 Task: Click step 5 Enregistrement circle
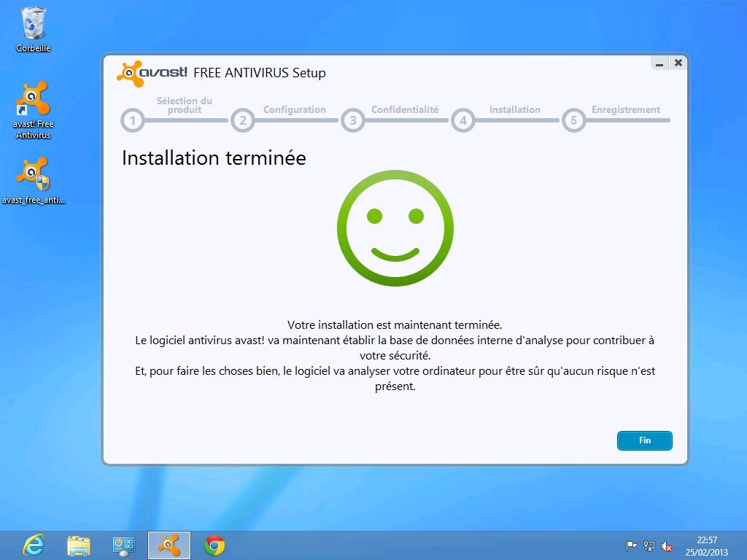click(573, 120)
